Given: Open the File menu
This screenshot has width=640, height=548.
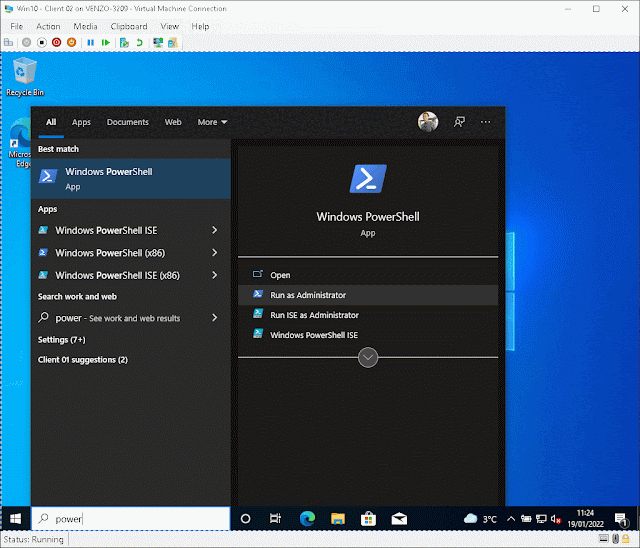Looking at the screenshot, I should (16, 27).
